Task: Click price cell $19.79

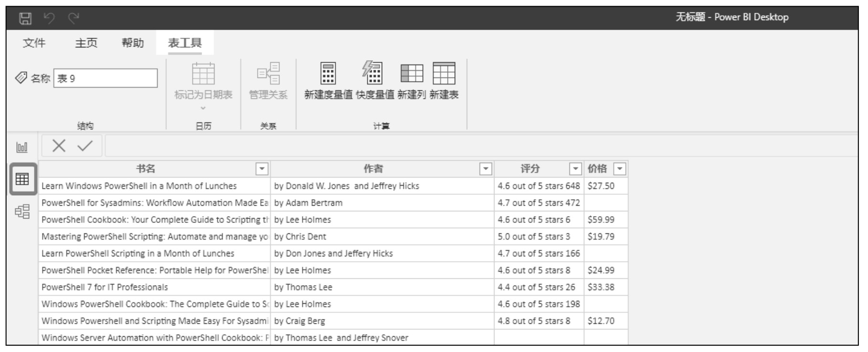Action: 606,237
